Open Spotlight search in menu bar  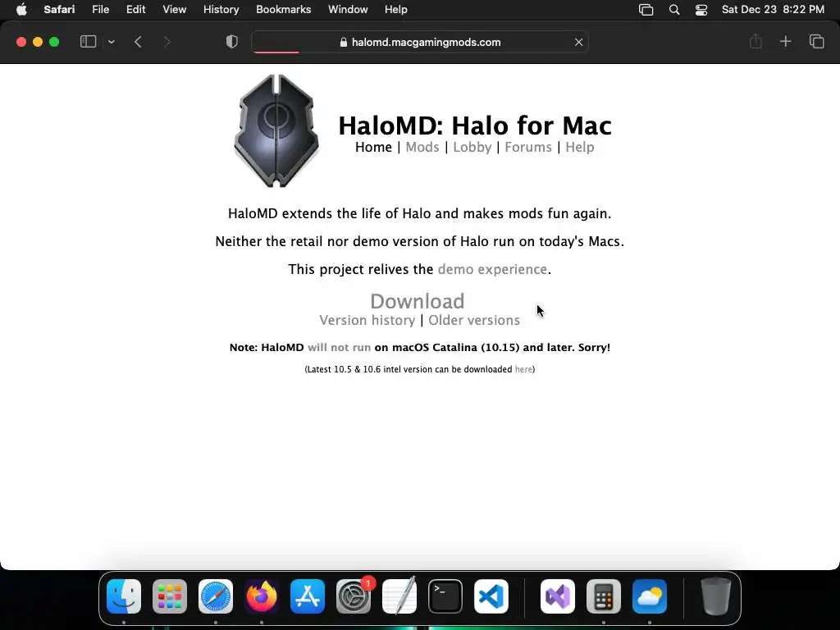click(674, 10)
